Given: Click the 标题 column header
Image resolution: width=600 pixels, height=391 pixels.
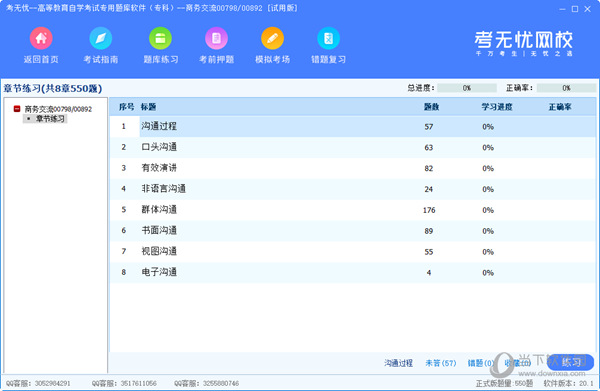Looking at the screenshot, I should (148, 107).
